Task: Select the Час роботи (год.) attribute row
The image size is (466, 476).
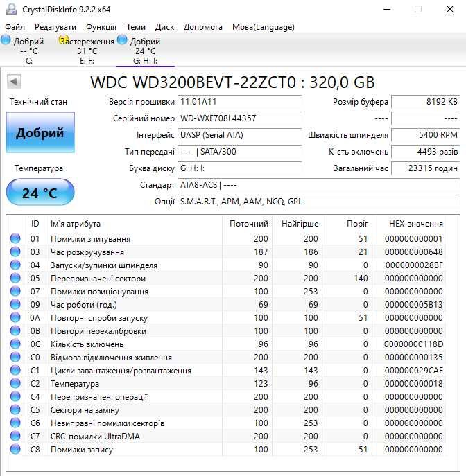Action: tap(227, 304)
